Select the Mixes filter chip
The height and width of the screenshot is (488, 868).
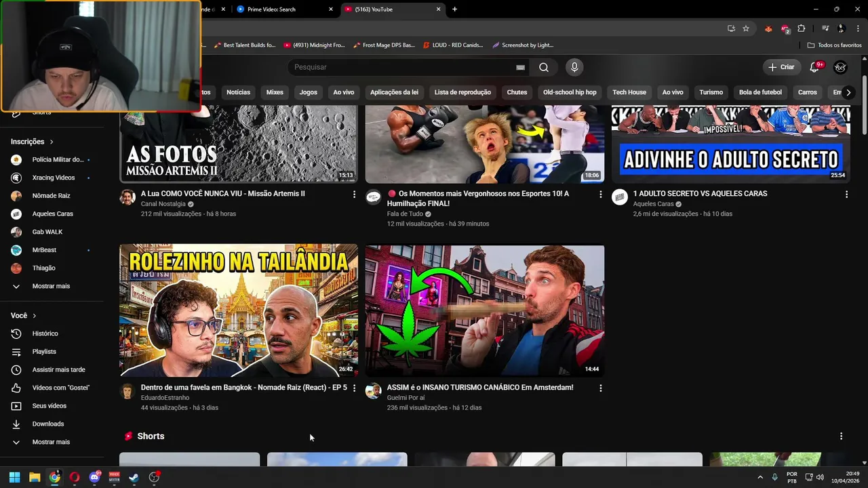click(275, 92)
